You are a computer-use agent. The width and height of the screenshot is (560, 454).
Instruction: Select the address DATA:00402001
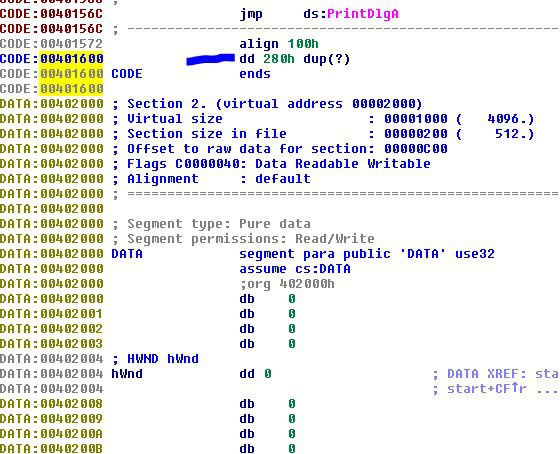tap(52, 314)
